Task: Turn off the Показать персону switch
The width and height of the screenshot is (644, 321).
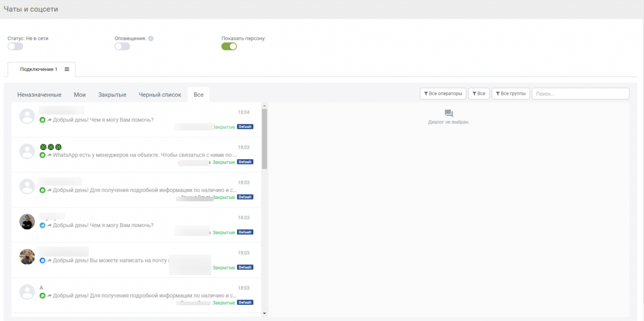Action: coord(229,46)
